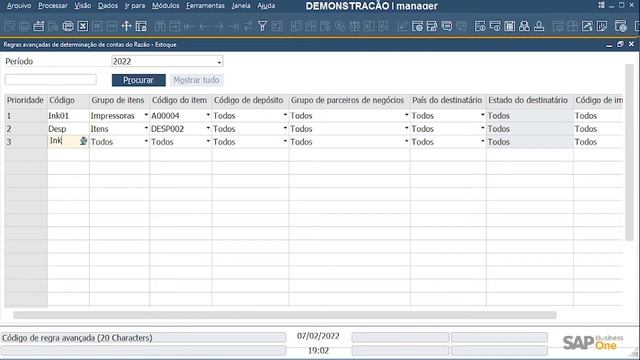Click the stamp toolbar icon
The image size is (640, 360).
pos(539,26)
